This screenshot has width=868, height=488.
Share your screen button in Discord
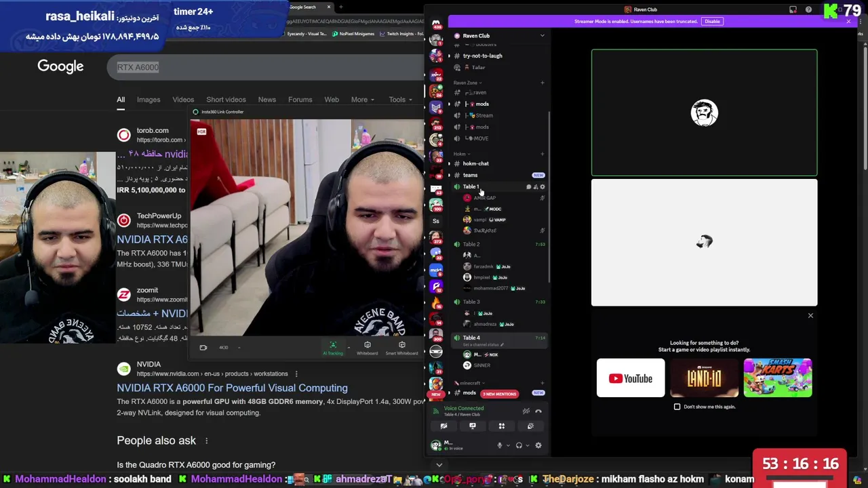473,426
